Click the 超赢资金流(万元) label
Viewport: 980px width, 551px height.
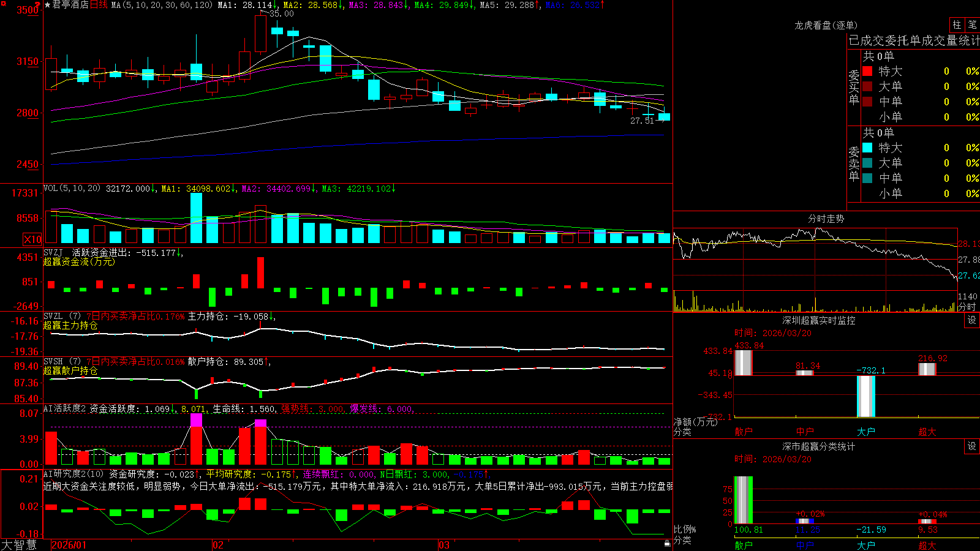point(79,261)
